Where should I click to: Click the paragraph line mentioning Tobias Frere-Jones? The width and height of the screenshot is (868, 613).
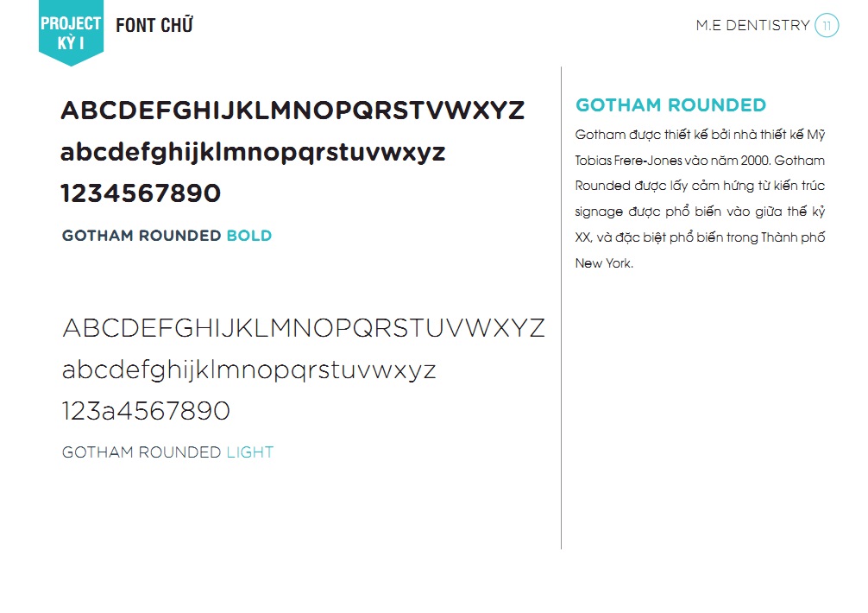tap(700, 161)
